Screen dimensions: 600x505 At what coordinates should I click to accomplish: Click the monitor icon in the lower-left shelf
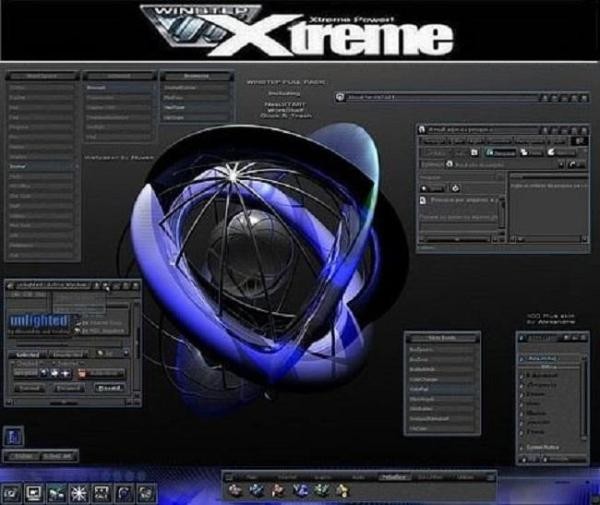(34, 493)
